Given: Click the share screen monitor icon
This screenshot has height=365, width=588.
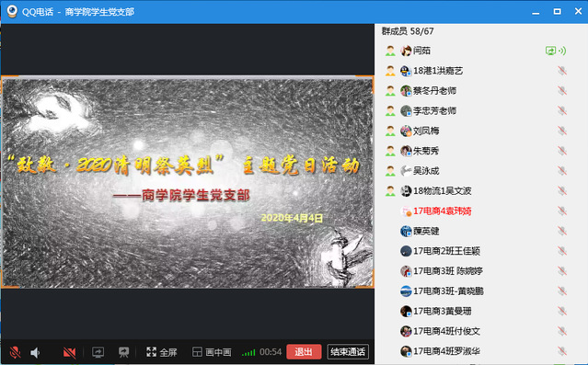Looking at the screenshot, I should point(98,352).
